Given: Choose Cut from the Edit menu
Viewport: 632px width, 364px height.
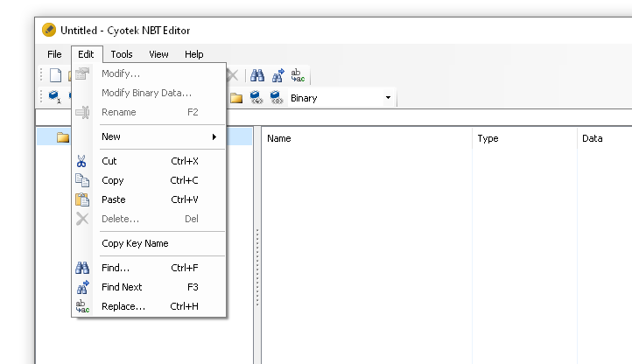Looking at the screenshot, I should [149, 161].
